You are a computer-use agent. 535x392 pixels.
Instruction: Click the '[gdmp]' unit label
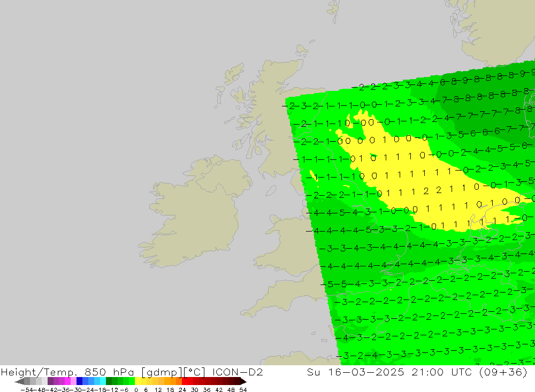[x=162, y=372]
